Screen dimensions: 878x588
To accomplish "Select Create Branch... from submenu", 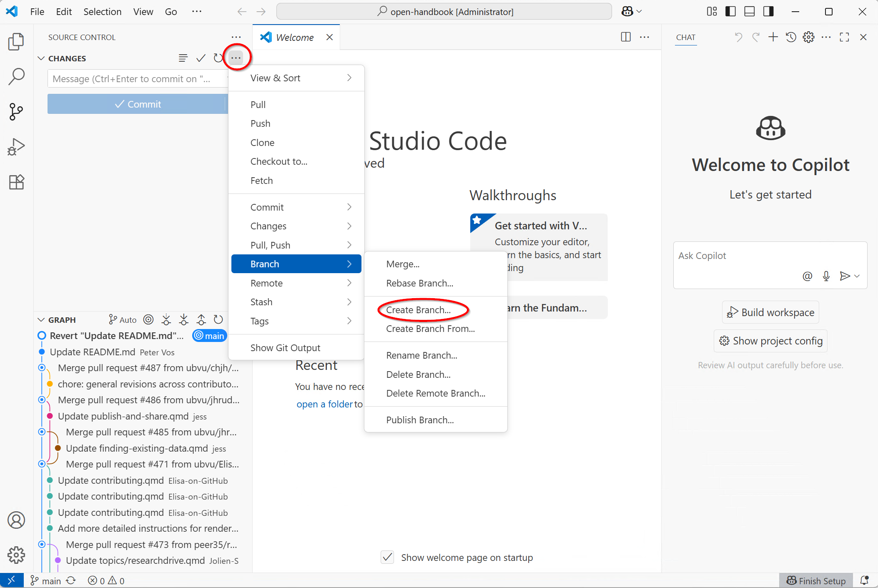I will tap(418, 310).
